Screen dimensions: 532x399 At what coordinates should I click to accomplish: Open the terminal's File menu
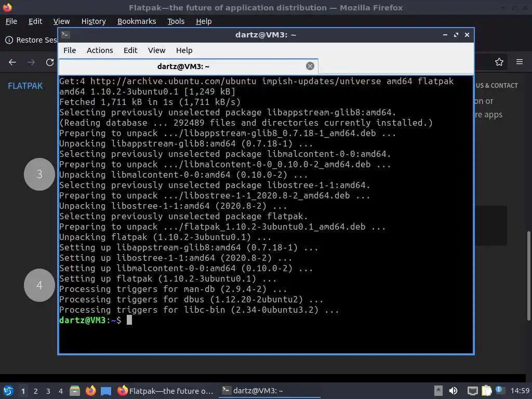(x=70, y=50)
